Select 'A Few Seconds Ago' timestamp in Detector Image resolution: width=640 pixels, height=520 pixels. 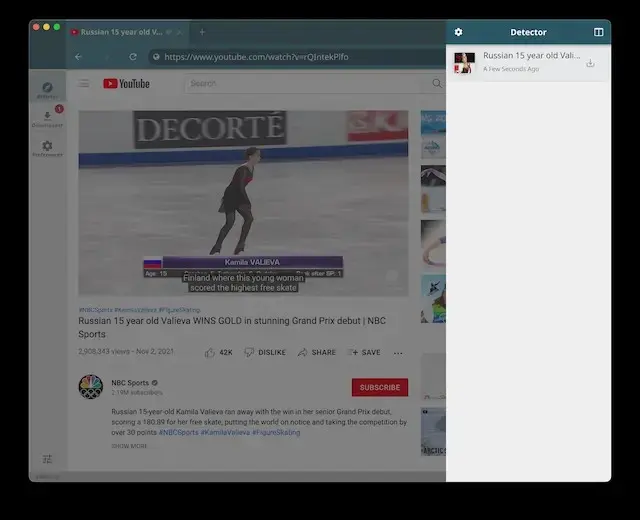tap(511, 69)
